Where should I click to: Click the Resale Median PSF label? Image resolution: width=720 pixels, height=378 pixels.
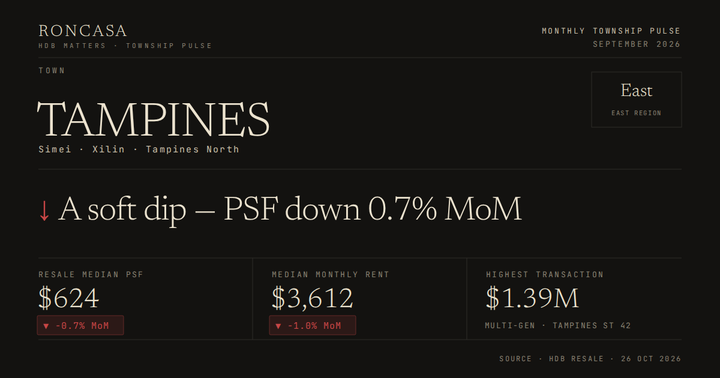[91, 274]
